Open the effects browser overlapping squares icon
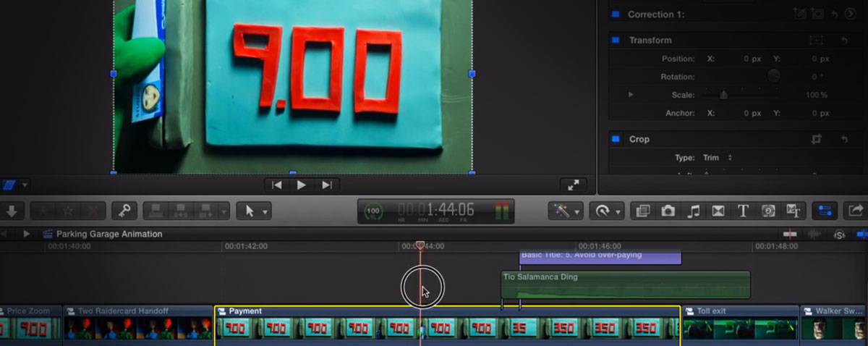 pos(642,211)
